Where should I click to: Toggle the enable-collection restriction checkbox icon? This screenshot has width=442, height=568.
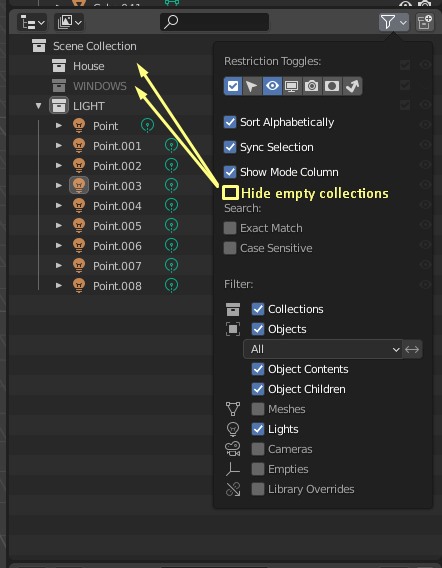[233, 86]
